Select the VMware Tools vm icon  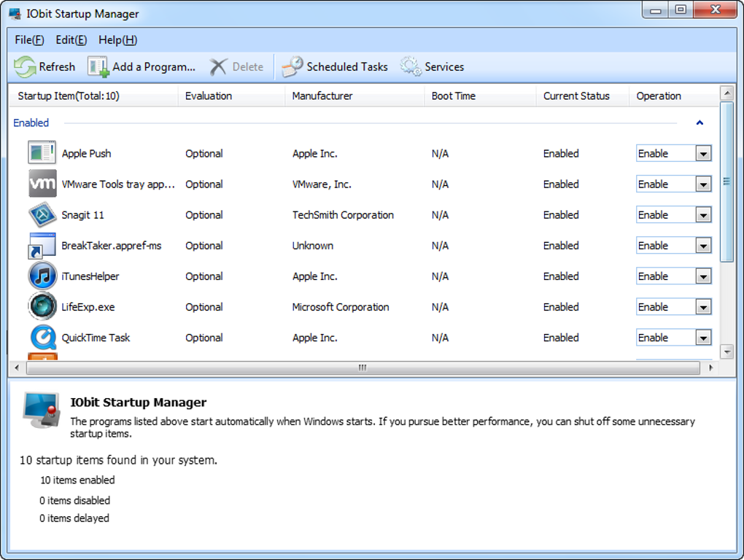coord(42,184)
